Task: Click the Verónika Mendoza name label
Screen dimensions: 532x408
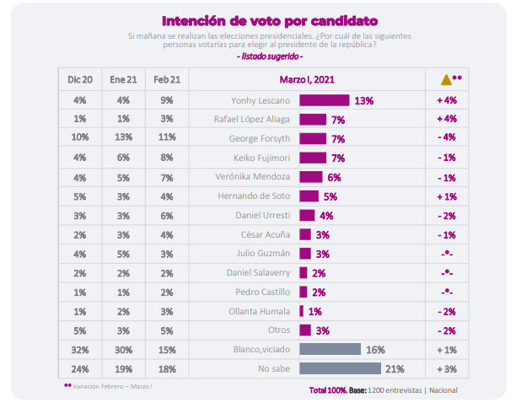Action: tap(252, 177)
